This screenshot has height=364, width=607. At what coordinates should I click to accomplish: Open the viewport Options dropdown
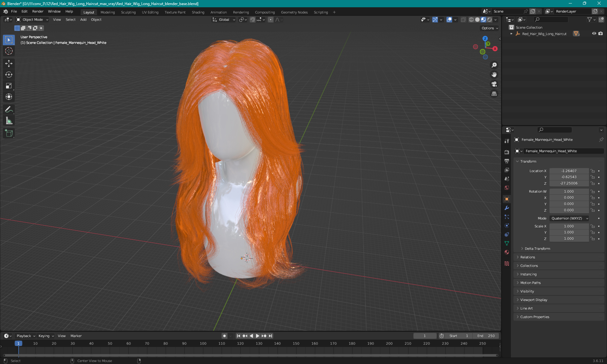[489, 28]
